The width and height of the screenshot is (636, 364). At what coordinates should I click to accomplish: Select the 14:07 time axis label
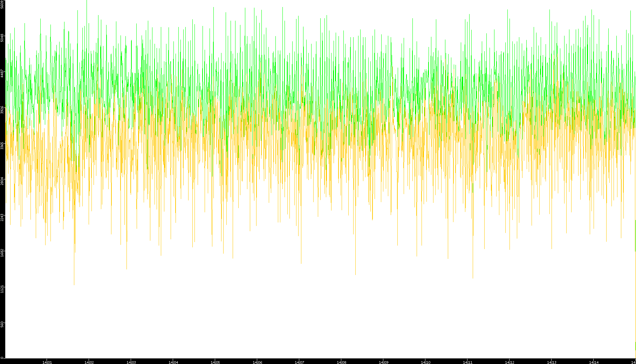pos(299,362)
